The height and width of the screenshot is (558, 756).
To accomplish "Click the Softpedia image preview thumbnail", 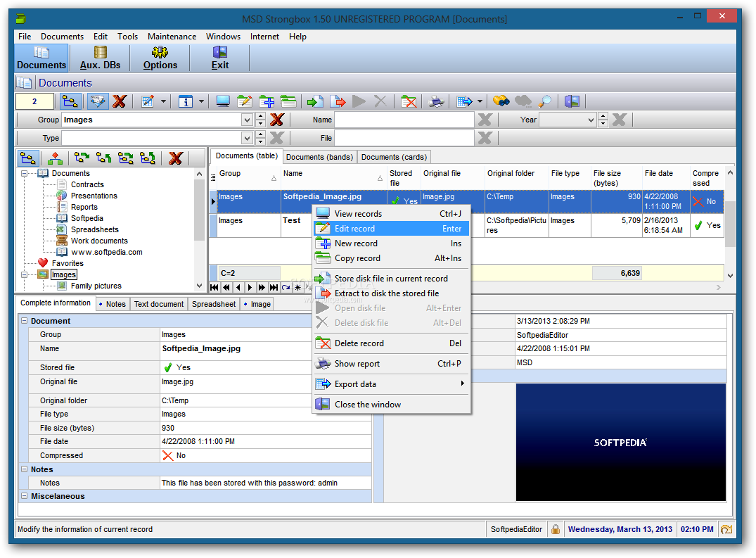I will (x=620, y=443).
